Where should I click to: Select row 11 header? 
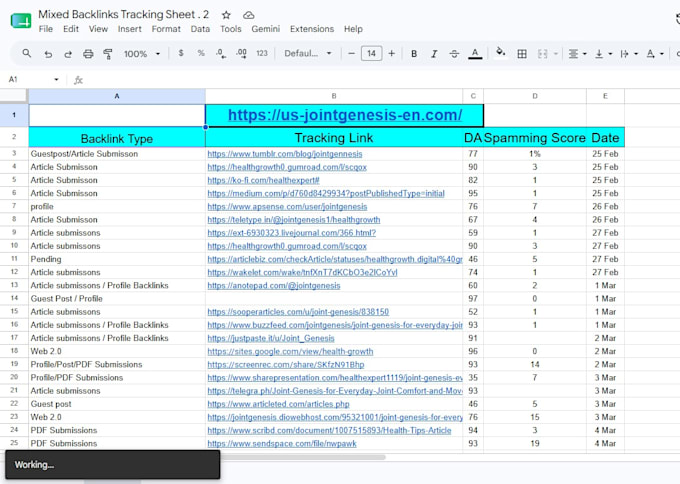tap(14, 259)
